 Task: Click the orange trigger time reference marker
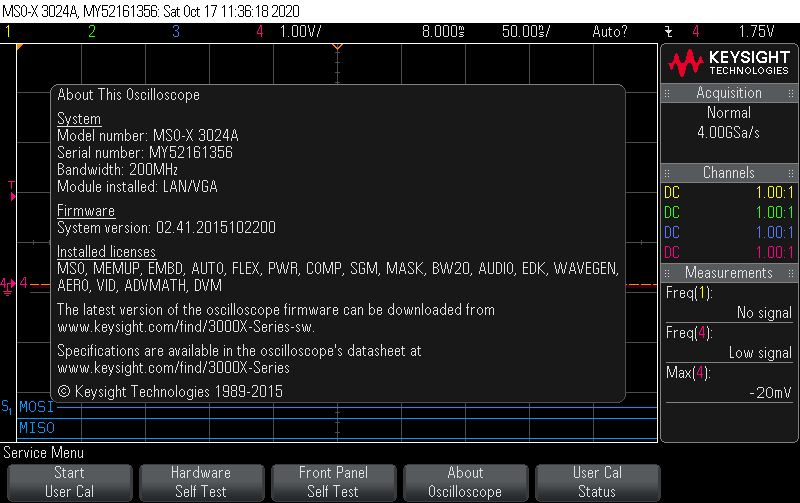click(x=337, y=47)
